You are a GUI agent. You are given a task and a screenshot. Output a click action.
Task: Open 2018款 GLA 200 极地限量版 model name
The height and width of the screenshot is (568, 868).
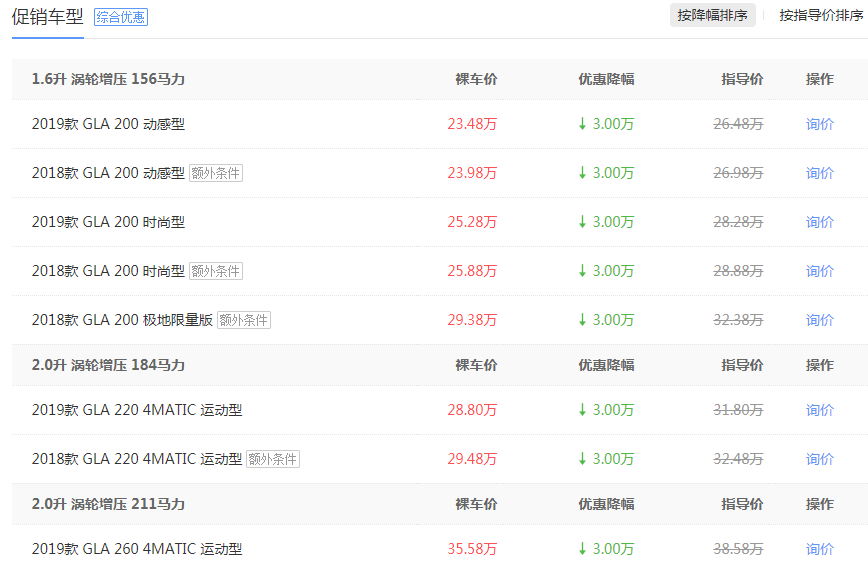[x=122, y=320]
